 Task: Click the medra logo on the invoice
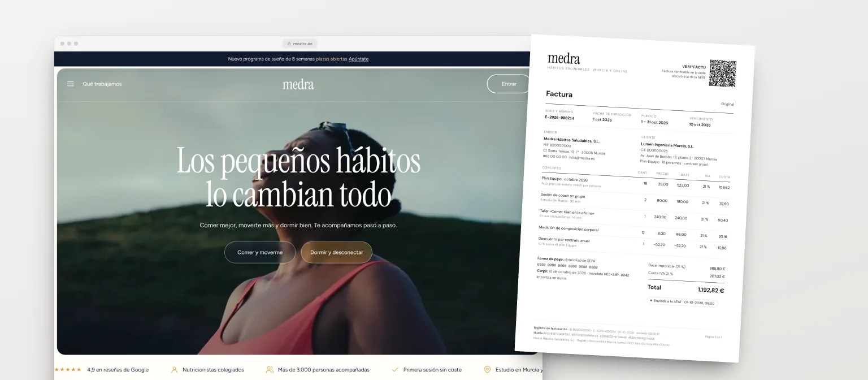(x=564, y=58)
